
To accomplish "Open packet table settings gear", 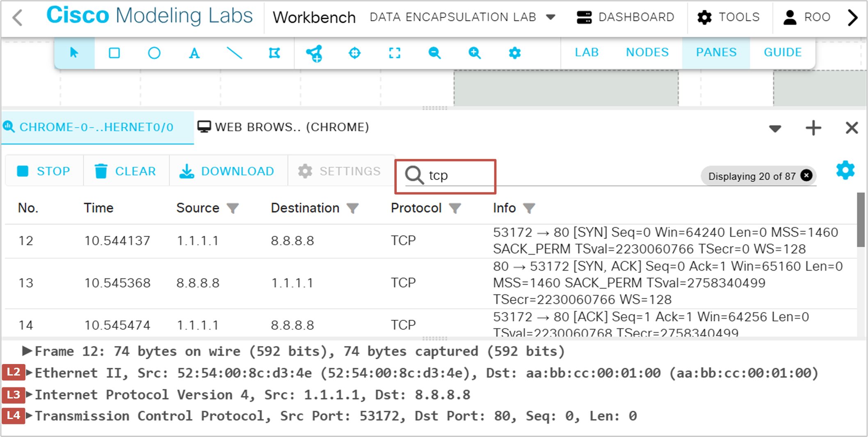I will tap(845, 170).
